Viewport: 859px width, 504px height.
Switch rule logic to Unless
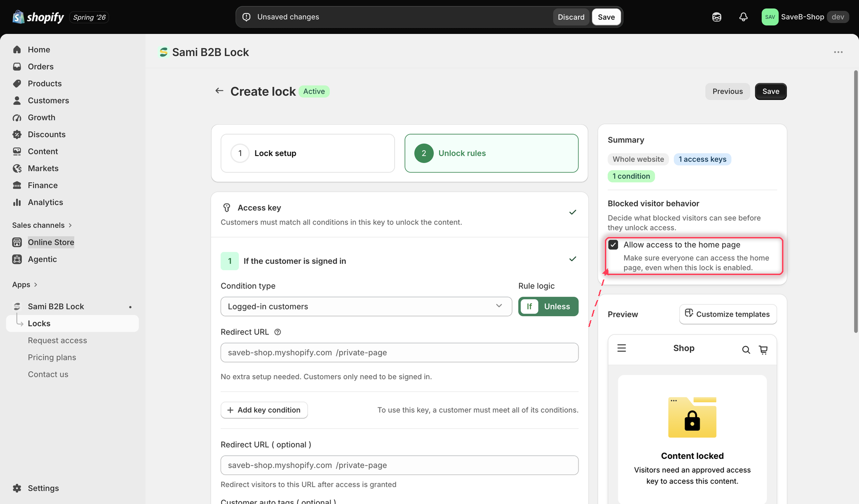(557, 306)
